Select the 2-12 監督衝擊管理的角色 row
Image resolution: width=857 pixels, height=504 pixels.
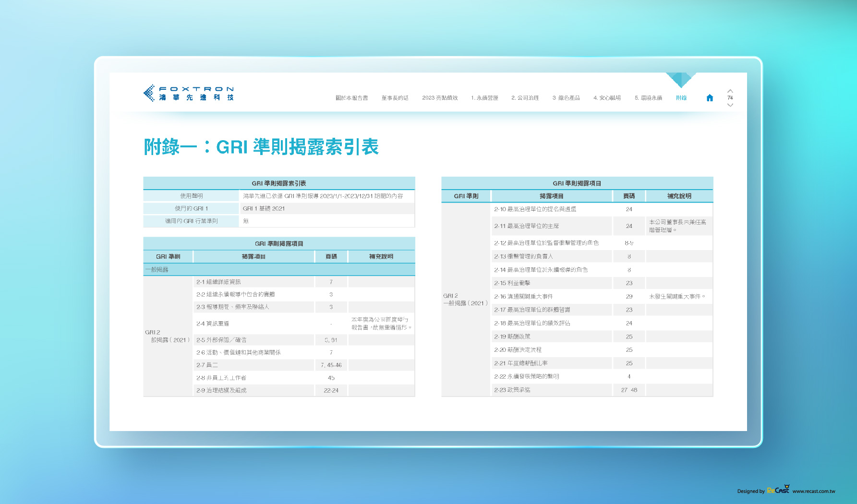pyautogui.click(x=602, y=243)
